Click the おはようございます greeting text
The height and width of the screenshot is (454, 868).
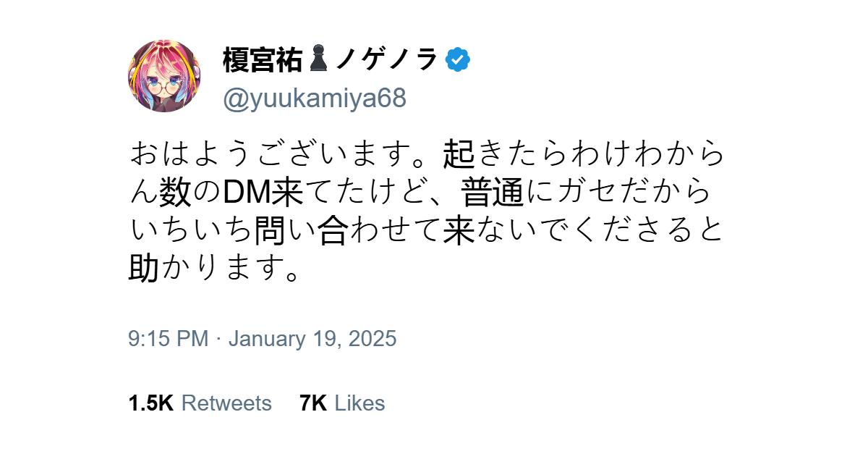(275, 154)
